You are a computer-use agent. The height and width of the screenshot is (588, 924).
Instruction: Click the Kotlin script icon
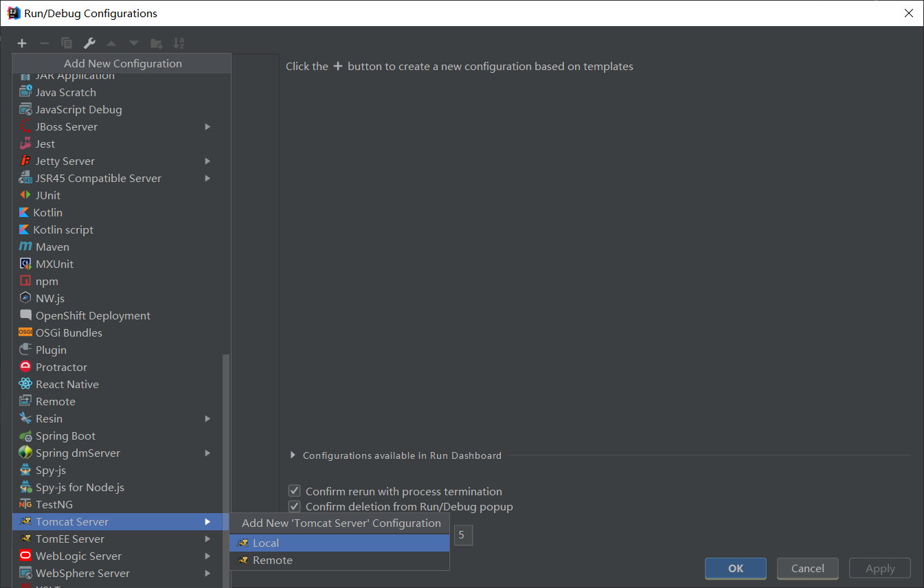[25, 229]
